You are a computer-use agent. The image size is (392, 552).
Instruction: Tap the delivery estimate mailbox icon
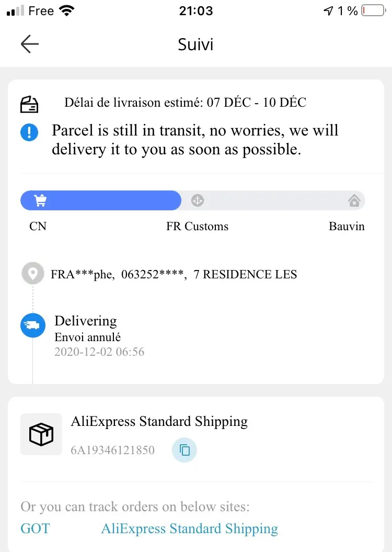pyautogui.click(x=29, y=104)
